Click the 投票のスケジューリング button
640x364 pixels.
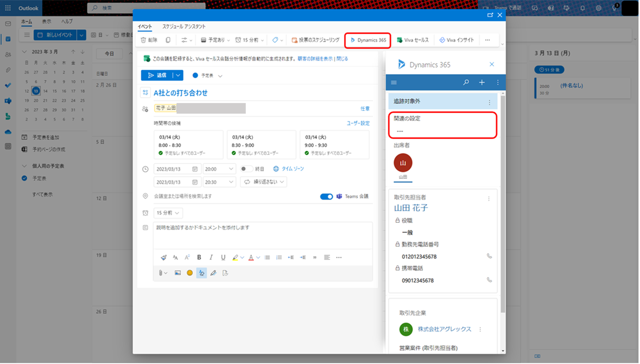pyautogui.click(x=316, y=40)
